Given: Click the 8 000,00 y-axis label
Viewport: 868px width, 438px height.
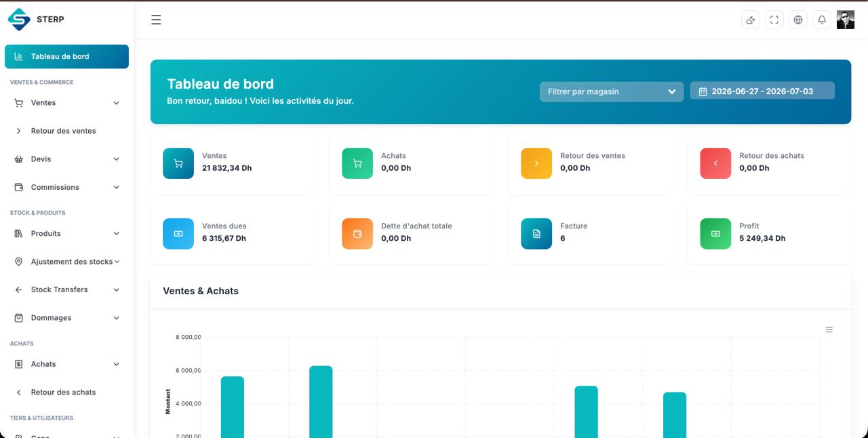Looking at the screenshot, I should point(188,338).
